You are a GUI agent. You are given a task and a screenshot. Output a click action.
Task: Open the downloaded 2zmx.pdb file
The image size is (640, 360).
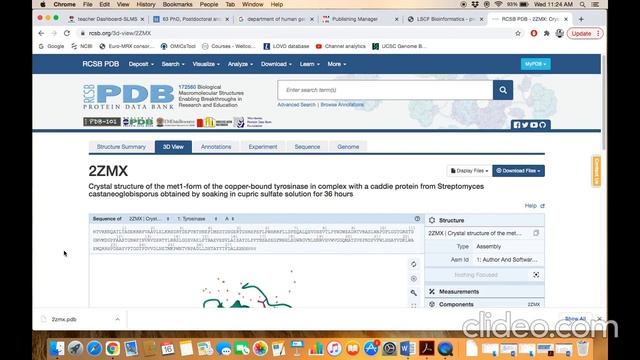pos(64,320)
